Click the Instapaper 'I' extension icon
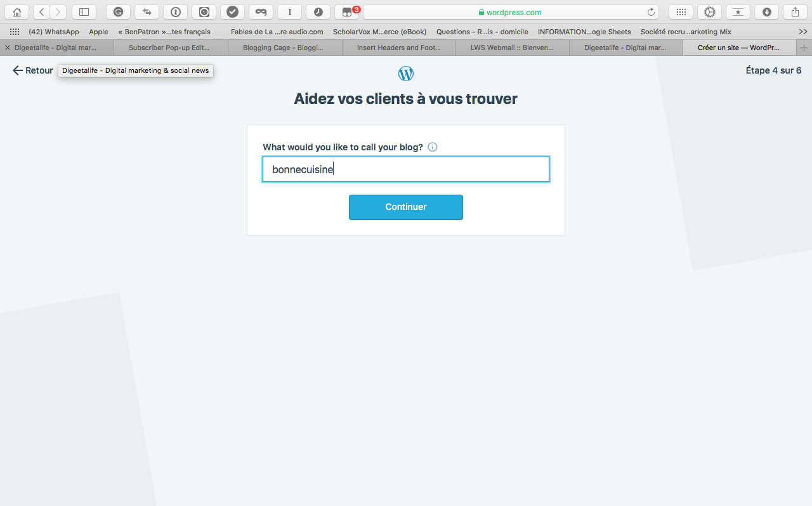This screenshot has width=812, height=506. (289, 12)
